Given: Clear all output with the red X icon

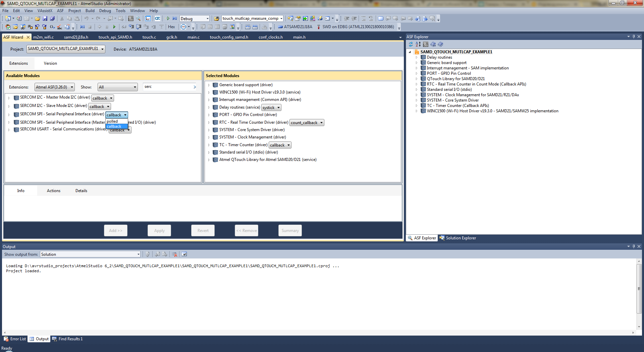Looking at the screenshot, I should [175, 254].
